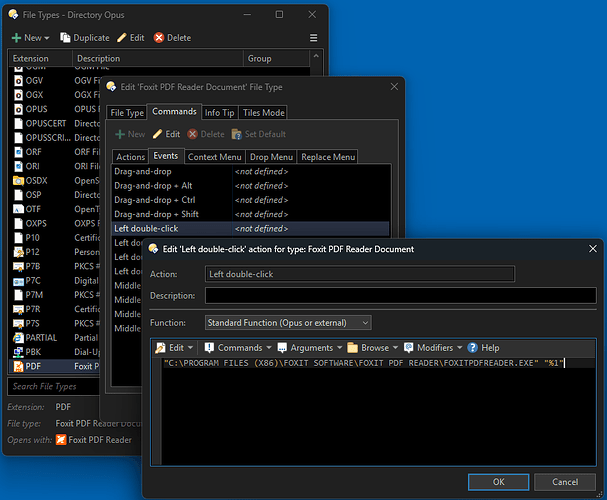Image resolution: width=607 pixels, height=500 pixels.
Task: Open the Replace Menu sub-tab
Action: pos(328,157)
